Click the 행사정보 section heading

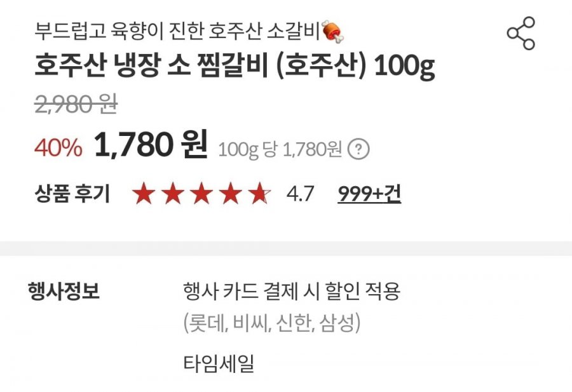[x=64, y=290]
